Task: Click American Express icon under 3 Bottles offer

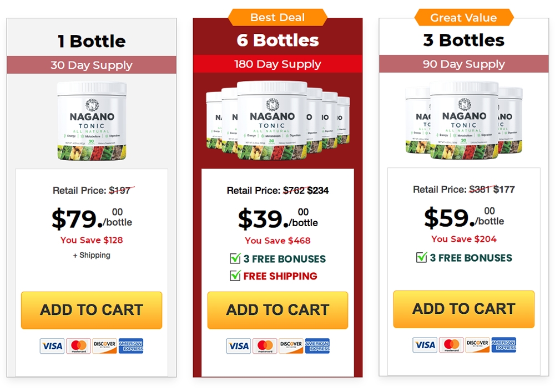Action: click(x=503, y=345)
